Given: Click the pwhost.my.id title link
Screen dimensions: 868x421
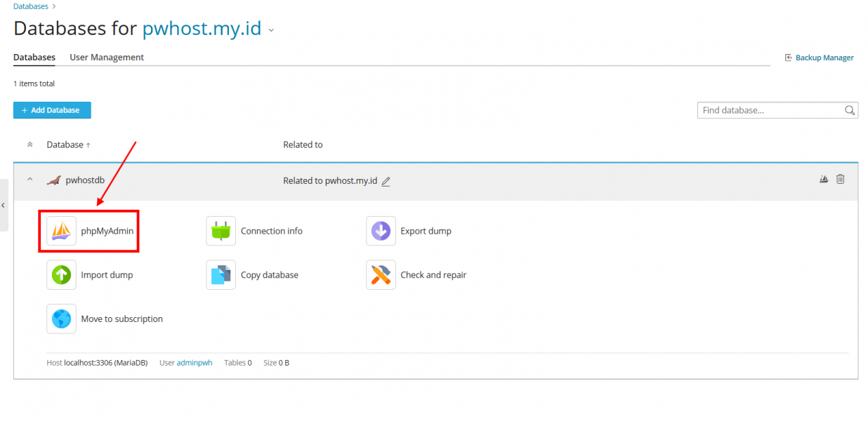Looking at the screenshot, I should pyautogui.click(x=202, y=29).
